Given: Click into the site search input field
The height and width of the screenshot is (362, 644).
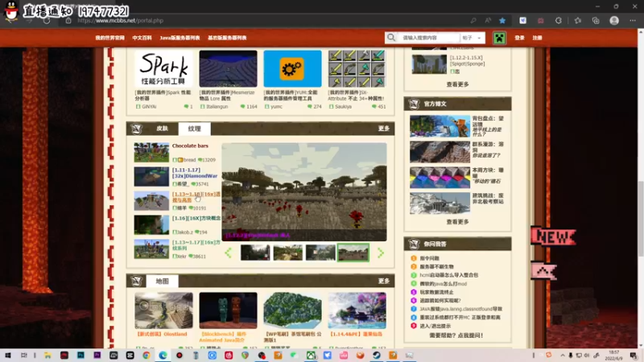Looking at the screenshot, I should tap(429, 38).
